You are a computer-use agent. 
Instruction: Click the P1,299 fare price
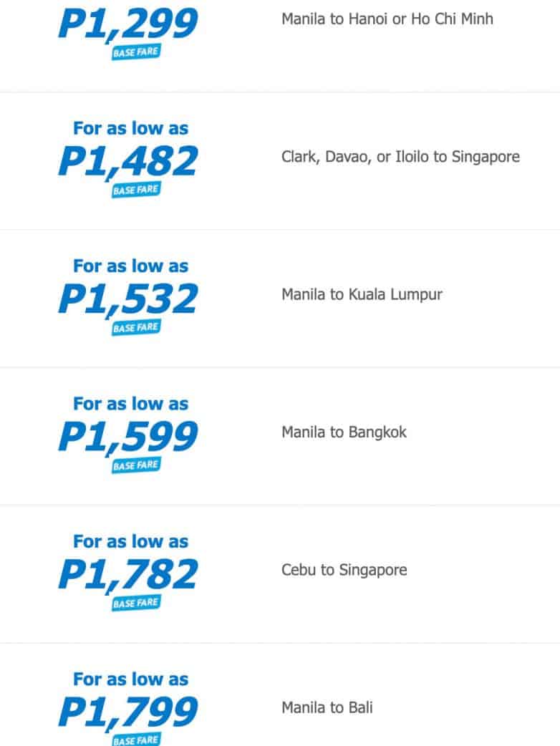[x=127, y=24]
